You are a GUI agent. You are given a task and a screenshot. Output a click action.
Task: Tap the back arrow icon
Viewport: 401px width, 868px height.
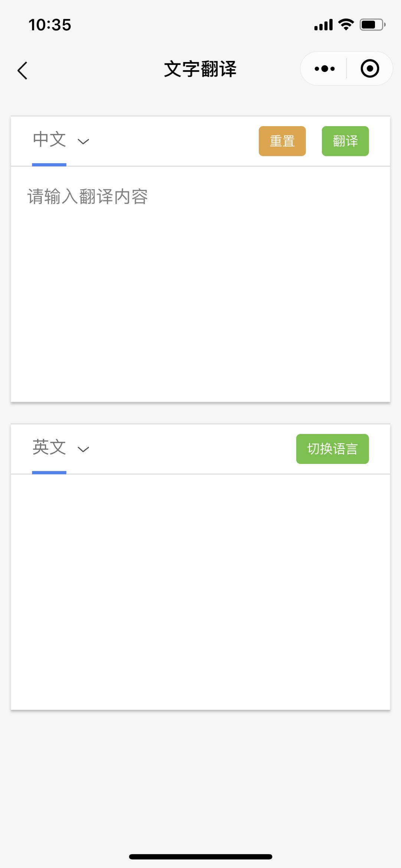point(23,71)
